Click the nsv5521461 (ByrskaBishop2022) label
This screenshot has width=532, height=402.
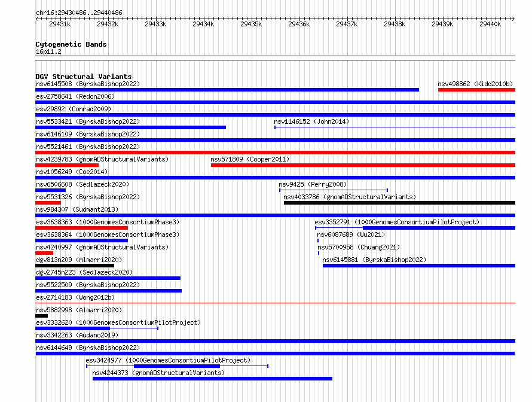pos(88,147)
